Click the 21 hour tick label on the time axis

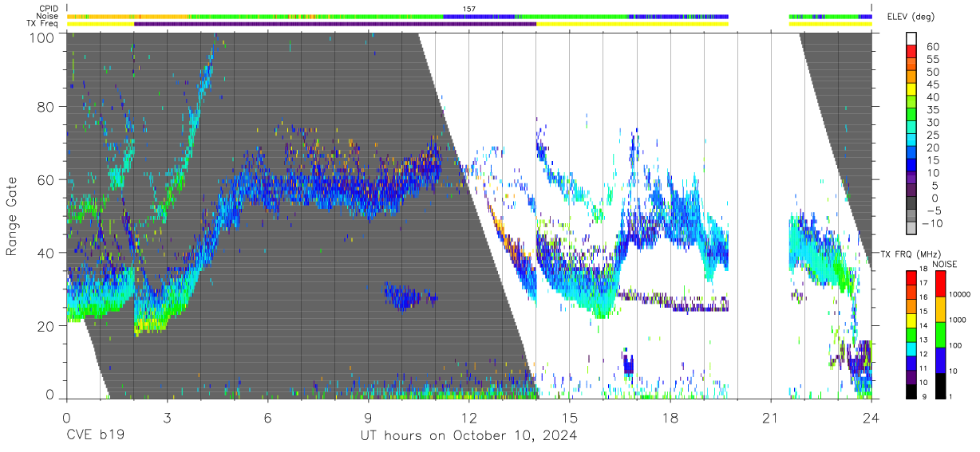[x=771, y=417]
